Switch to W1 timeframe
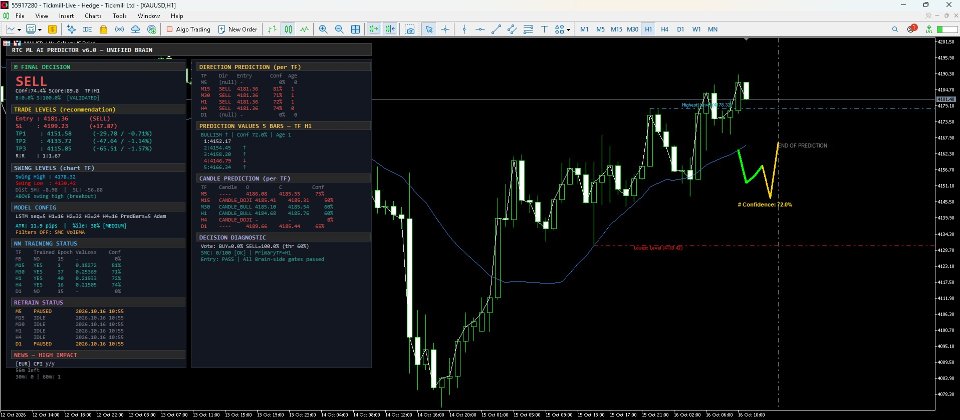This screenshot has height=420, width=960. tap(696, 29)
